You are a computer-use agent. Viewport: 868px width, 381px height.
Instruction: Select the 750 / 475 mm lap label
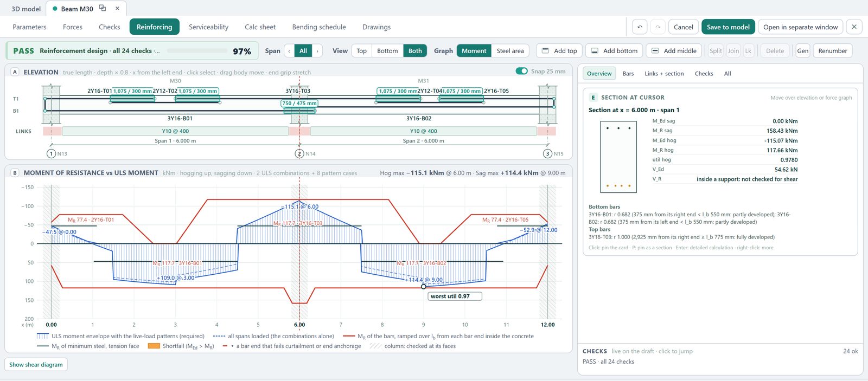pos(299,103)
